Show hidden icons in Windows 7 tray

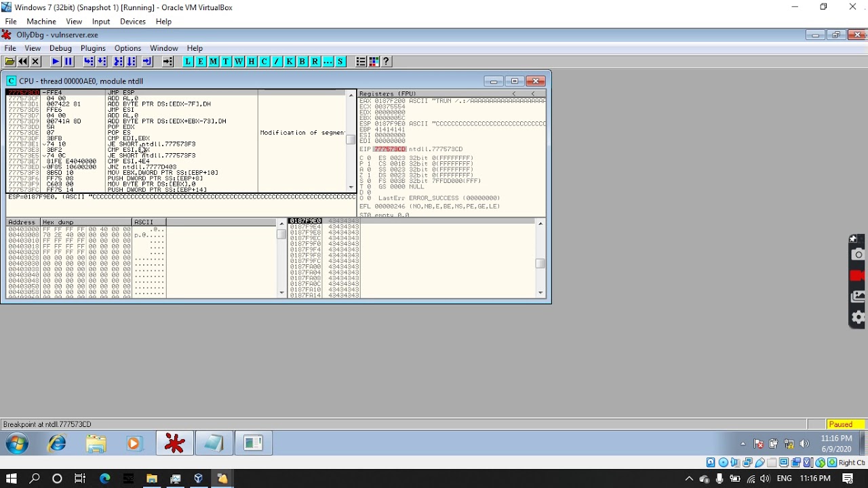tap(743, 444)
